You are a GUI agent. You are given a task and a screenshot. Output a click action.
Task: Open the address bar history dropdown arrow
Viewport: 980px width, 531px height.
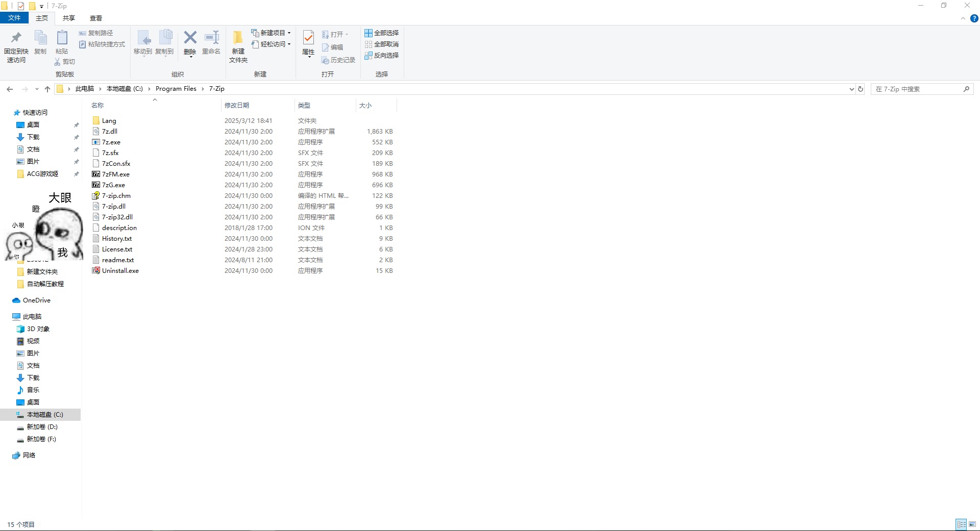pos(851,89)
